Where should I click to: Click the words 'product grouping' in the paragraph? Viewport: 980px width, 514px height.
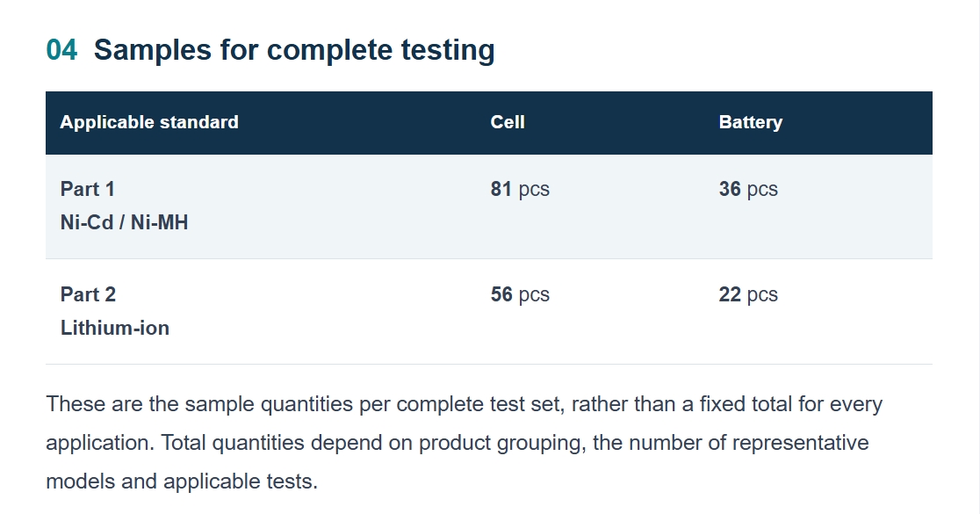[x=502, y=443]
